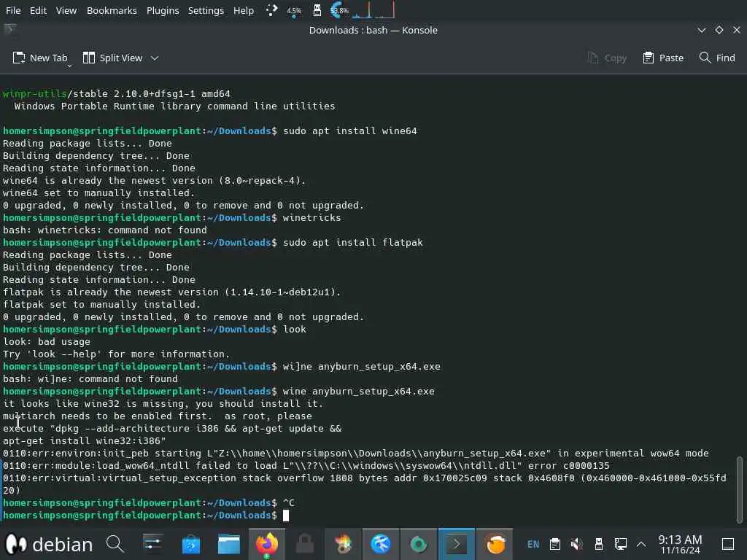The image size is (747, 560).
Task: Open Dolphin file manager from taskbar
Action: (228, 544)
